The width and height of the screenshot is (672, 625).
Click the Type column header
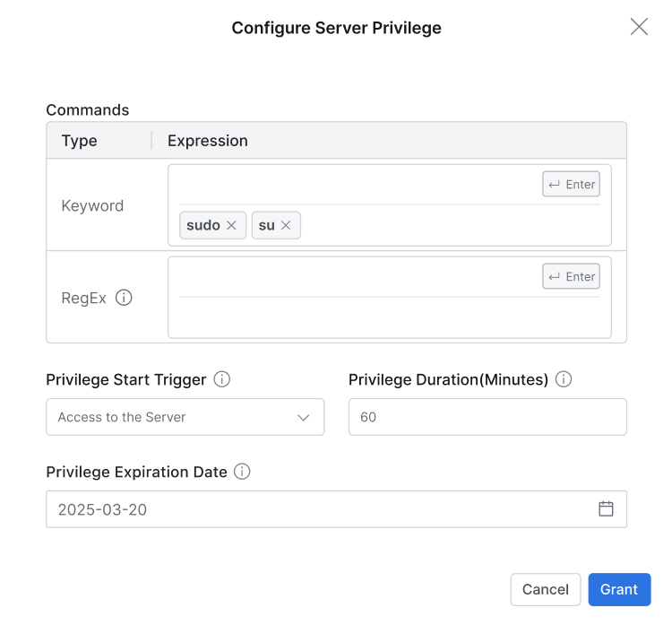point(80,141)
